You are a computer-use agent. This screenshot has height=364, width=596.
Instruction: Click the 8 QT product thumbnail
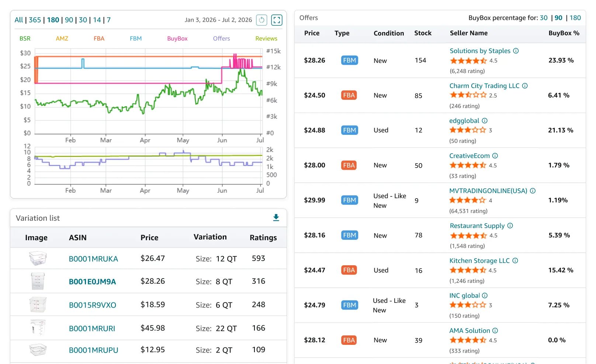point(38,281)
